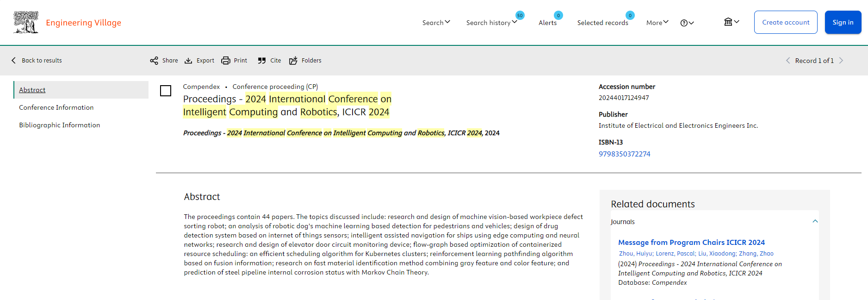Open the More menu
The image size is (868, 300).
pyautogui.click(x=657, y=23)
